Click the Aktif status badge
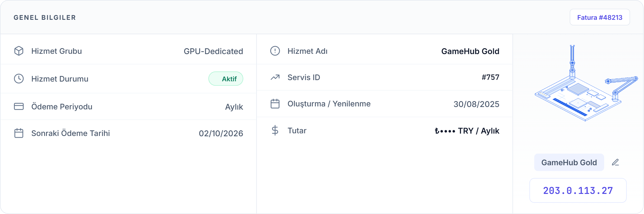The image size is (644, 214). point(226,79)
